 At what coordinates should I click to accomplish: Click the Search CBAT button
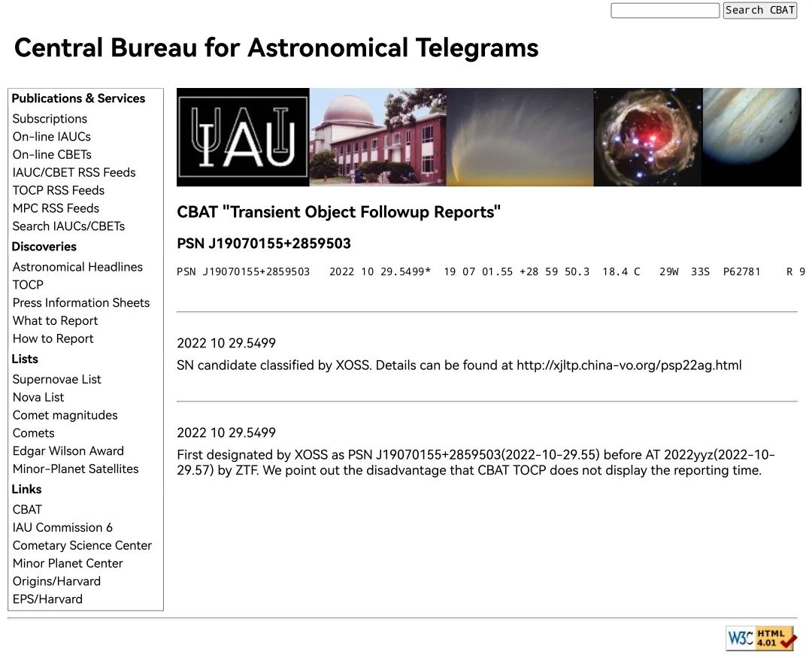coord(759,11)
